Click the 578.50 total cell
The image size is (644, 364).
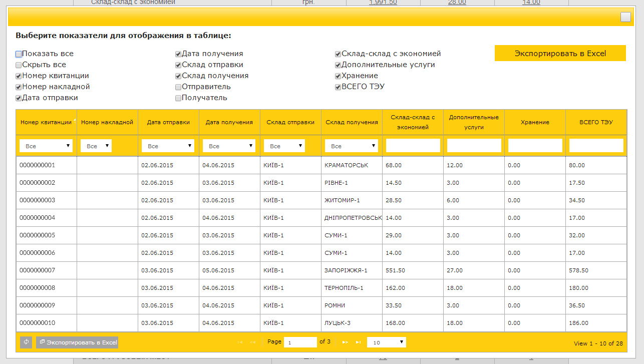tap(596, 270)
